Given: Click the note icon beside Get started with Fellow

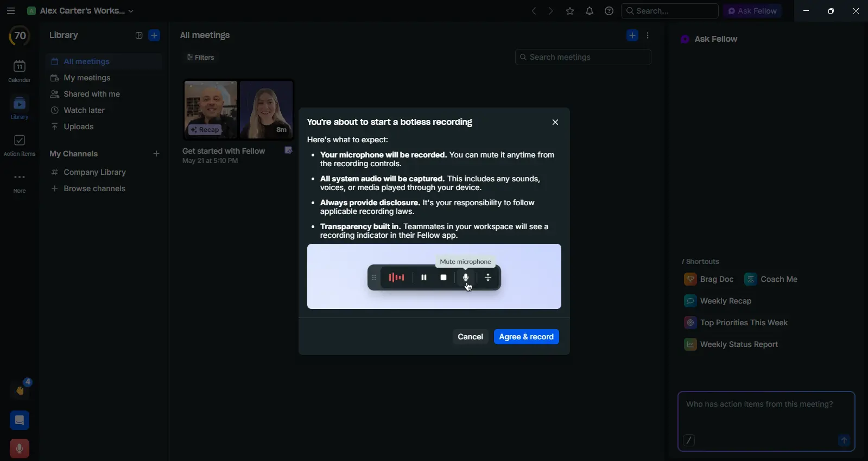Looking at the screenshot, I should coord(289,150).
